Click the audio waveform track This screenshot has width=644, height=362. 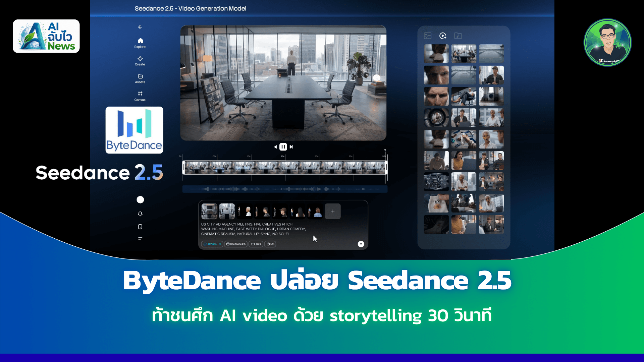click(x=285, y=189)
